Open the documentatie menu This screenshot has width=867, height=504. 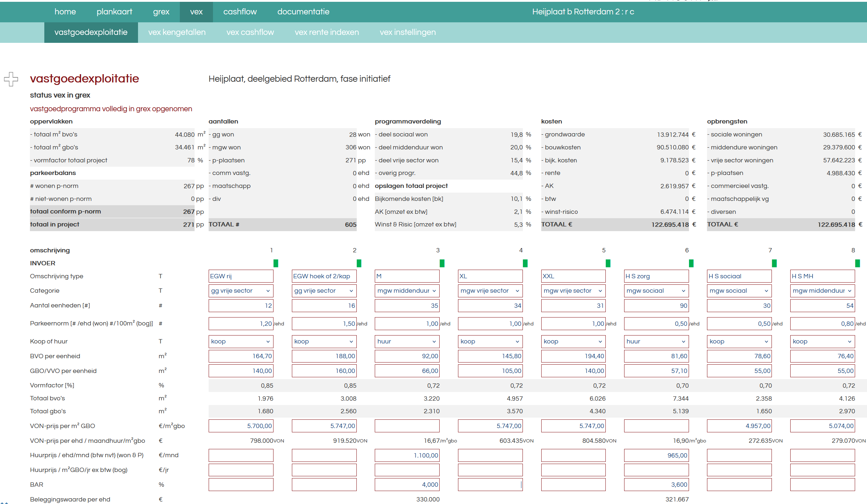coord(303,12)
